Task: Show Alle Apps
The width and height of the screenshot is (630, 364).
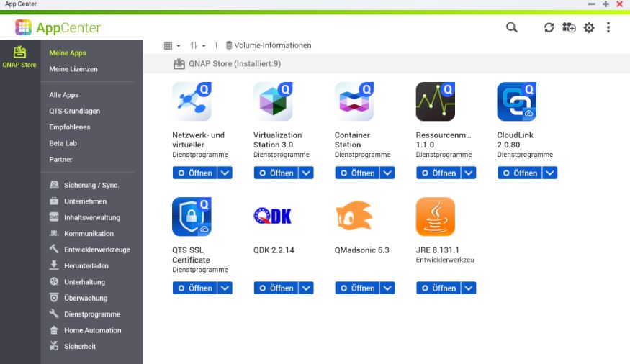Action: 64,95
